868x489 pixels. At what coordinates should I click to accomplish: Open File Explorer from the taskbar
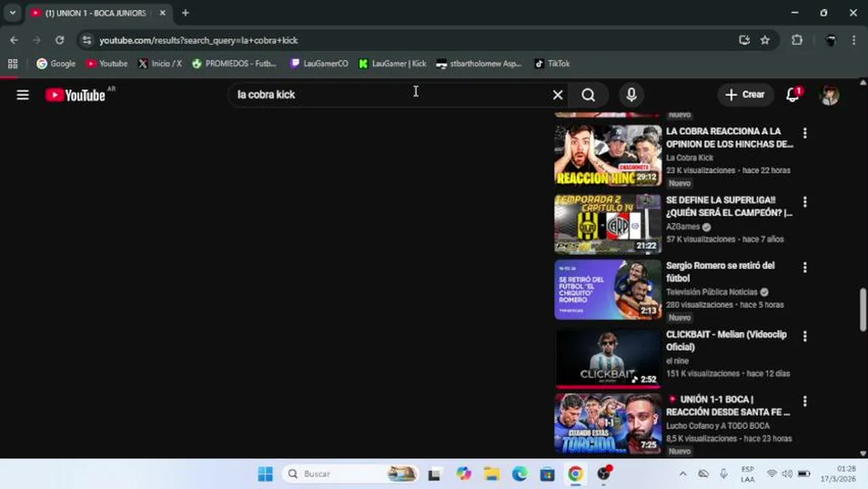pos(491,474)
